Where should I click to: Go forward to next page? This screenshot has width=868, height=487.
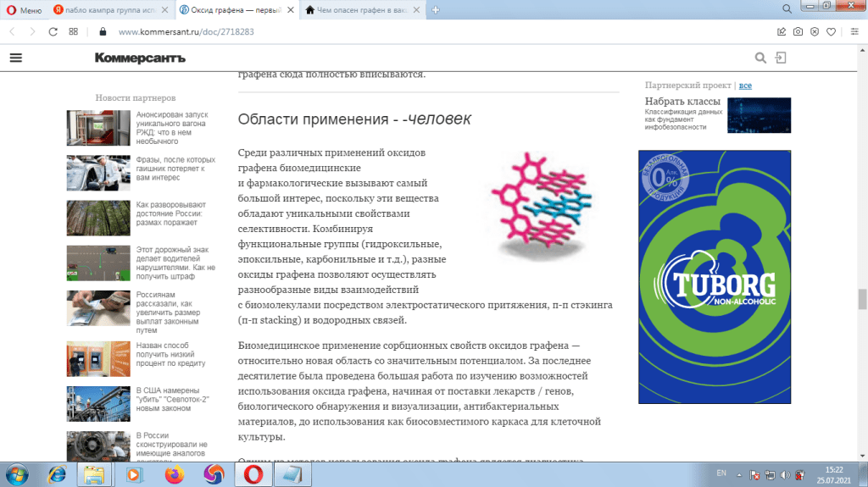(32, 31)
